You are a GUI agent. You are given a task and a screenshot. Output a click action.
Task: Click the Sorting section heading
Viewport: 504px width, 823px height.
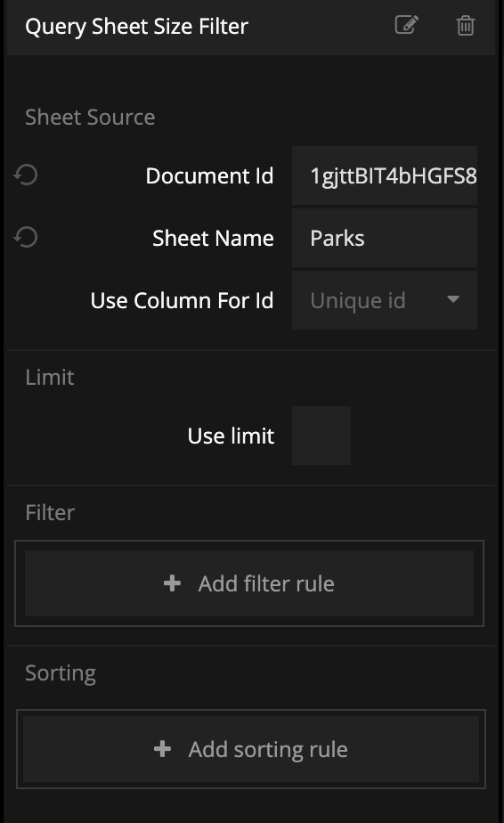[x=61, y=673]
